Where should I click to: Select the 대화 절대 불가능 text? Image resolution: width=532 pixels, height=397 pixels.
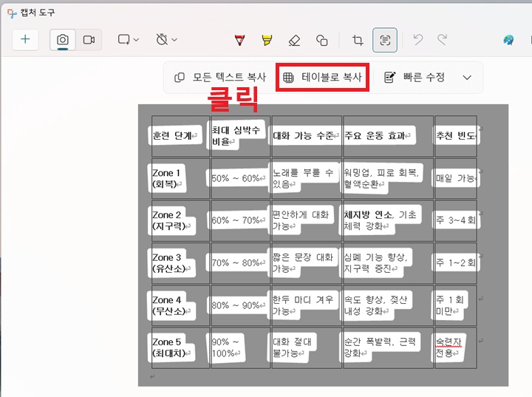pos(292,347)
